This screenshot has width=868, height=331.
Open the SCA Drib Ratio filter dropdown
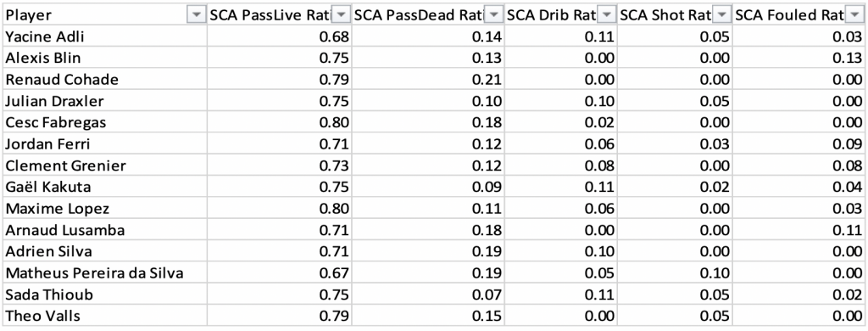[x=608, y=15]
